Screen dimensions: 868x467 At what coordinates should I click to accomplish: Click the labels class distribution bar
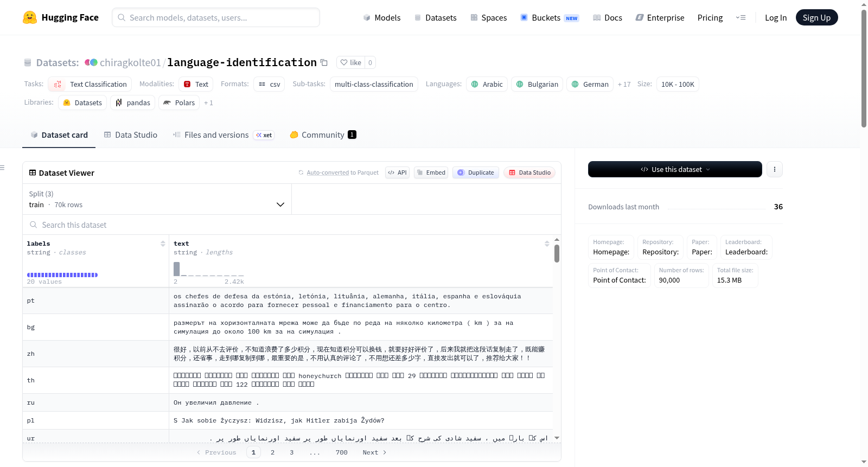point(62,275)
